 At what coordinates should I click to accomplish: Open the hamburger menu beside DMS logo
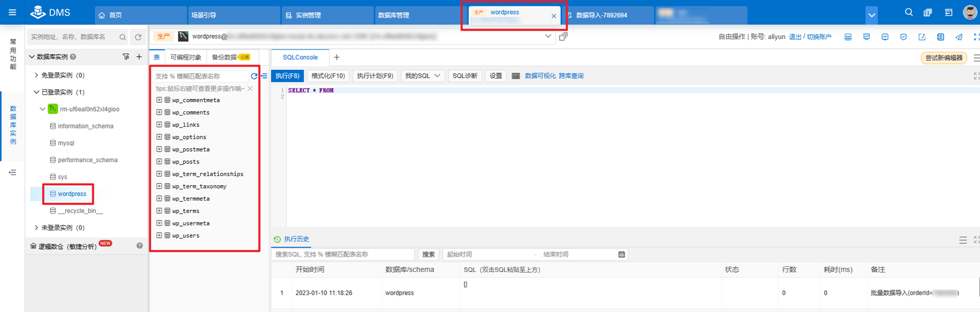(x=12, y=13)
